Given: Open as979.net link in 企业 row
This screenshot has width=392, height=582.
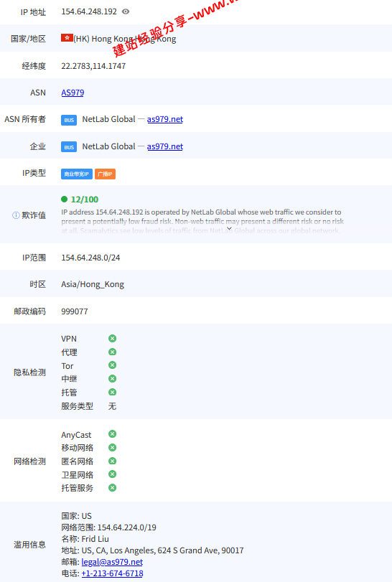Looking at the screenshot, I should pos(165,146).
